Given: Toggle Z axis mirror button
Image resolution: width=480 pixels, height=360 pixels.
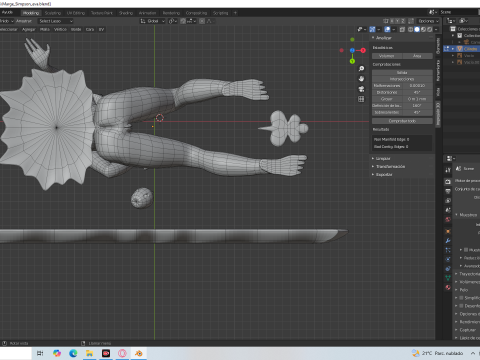Looking at the screenshot, I should tap(403, 21).
